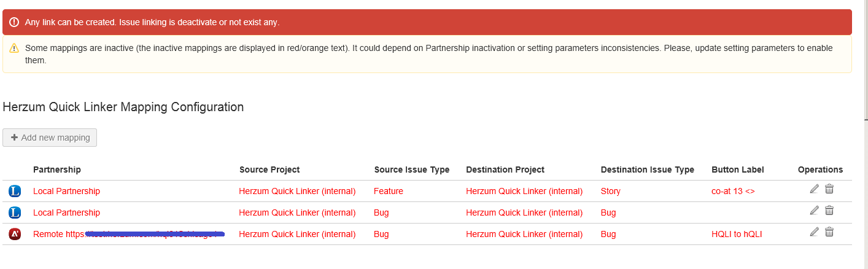
Task: Click the page vertical scrollbar
Action: click(865, 61)
